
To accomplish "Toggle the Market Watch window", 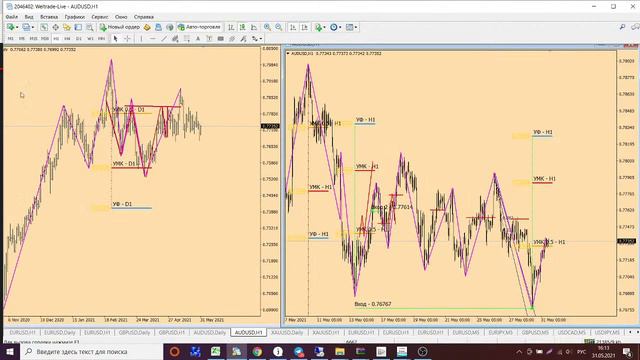I will 44,27.
